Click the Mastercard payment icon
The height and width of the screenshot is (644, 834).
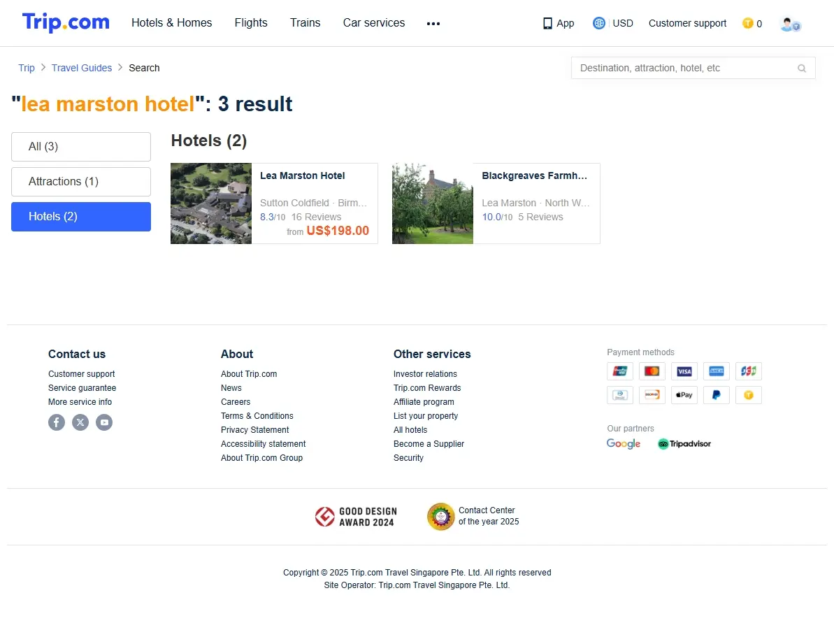tap(652, 371)
